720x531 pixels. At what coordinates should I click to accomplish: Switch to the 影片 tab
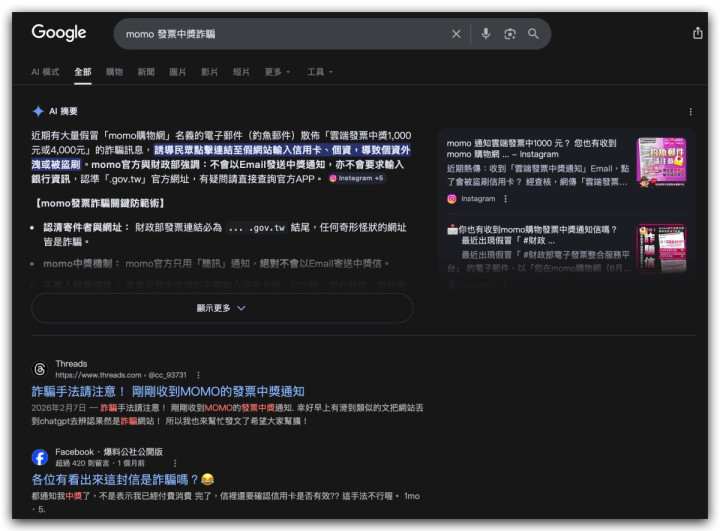(209, 72)
